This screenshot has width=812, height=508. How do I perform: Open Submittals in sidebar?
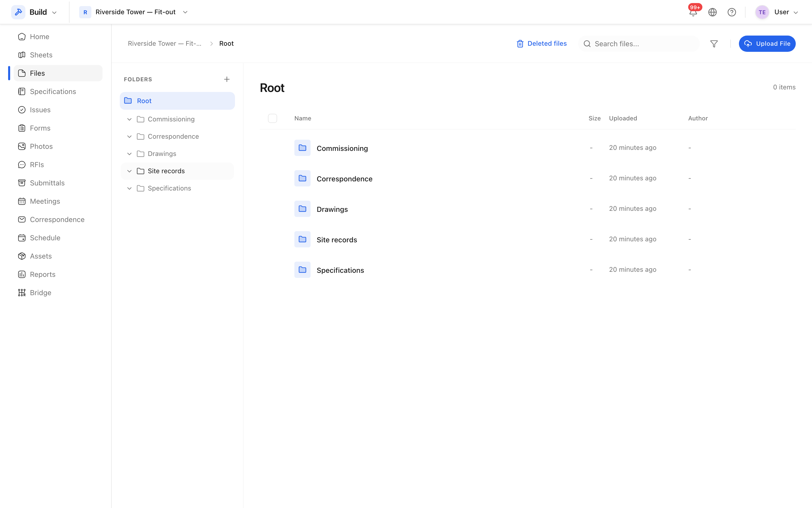(58, 183)
